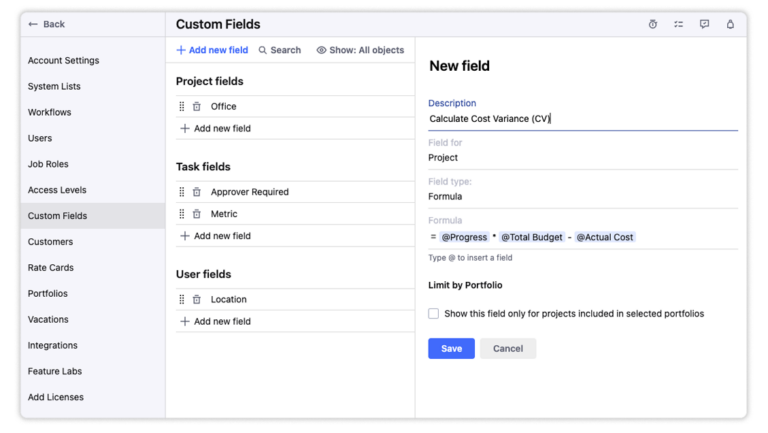Click top blue Add new field link
This screenshot has width=768, height=433.
pyautogui.click(x=212, y=50)
